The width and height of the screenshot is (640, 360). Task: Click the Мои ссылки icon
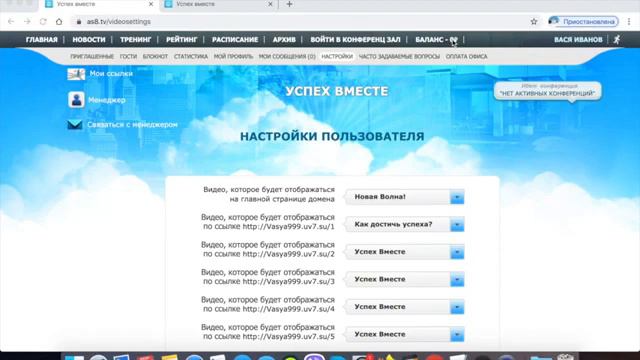tap(76, 74)
